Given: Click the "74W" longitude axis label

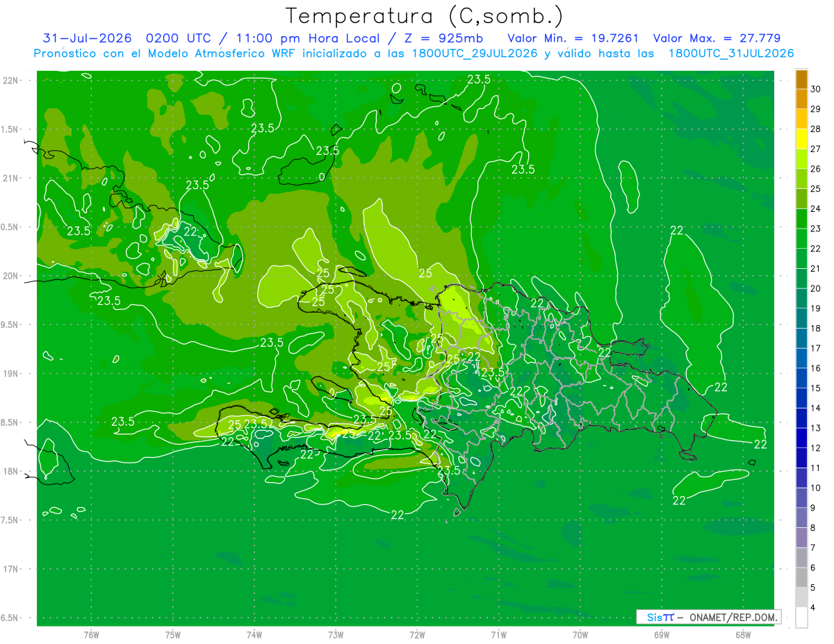Looking at the screenshot, I should [254, 635].
